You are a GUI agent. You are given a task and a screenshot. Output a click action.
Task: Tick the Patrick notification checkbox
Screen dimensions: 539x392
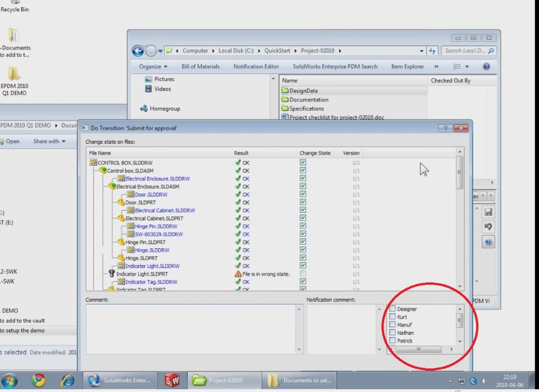392,340
